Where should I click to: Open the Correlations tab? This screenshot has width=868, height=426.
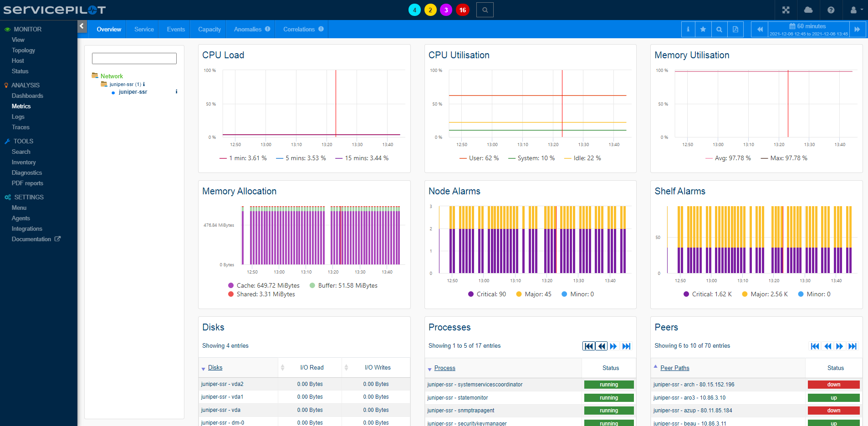click(298, 29)
